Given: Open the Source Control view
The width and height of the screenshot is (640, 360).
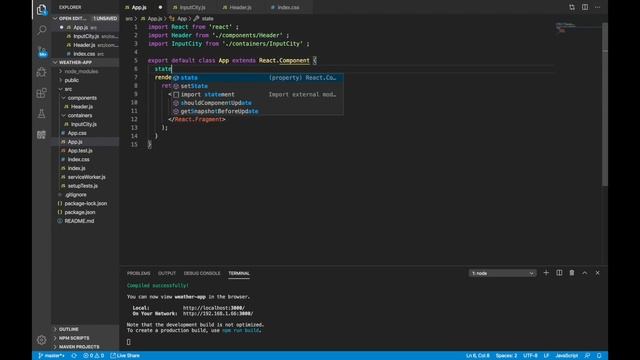Looking at the screenshot, I should click(42, 52).
